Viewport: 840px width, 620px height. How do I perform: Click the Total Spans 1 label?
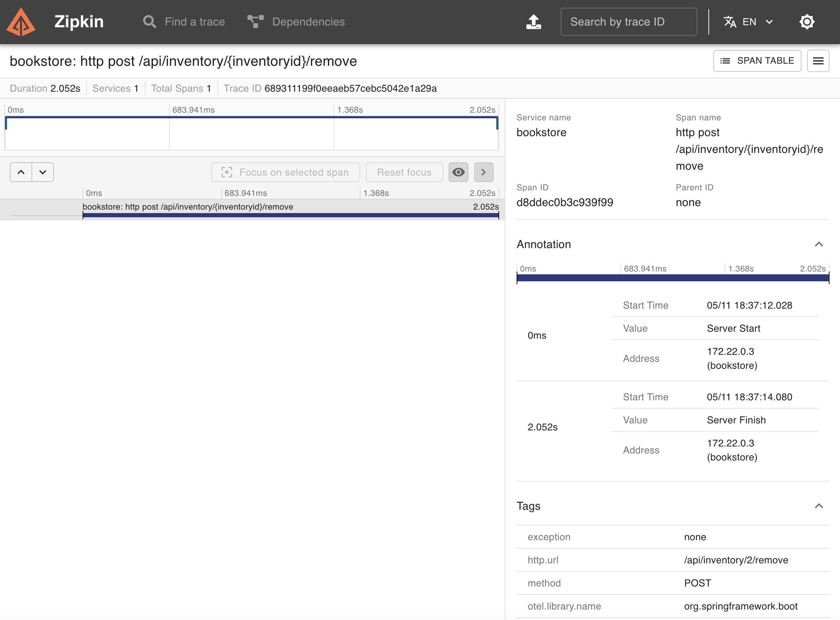(181, 89)
